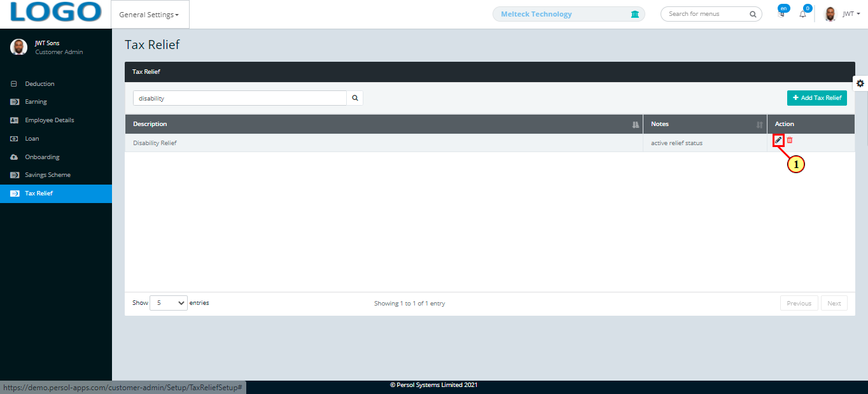This screenshot has width=868, height=394.
Task: Click the Action column header
Action: (811, 124)
